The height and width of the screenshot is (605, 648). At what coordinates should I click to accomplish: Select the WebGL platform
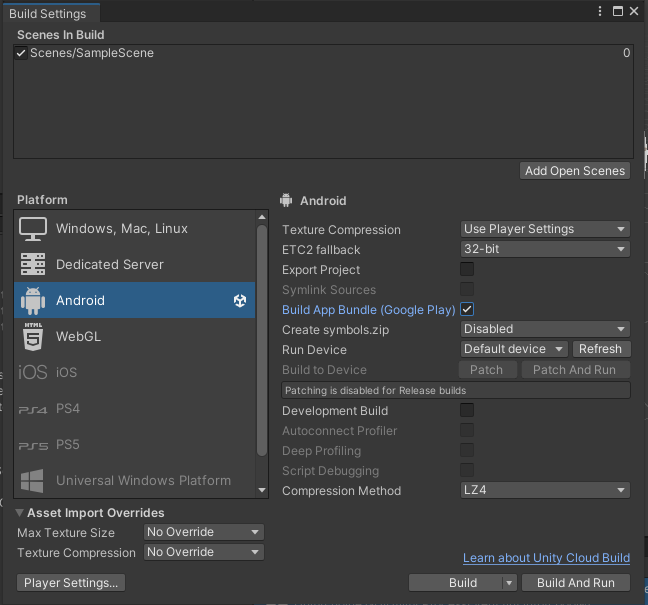(135, 336)
